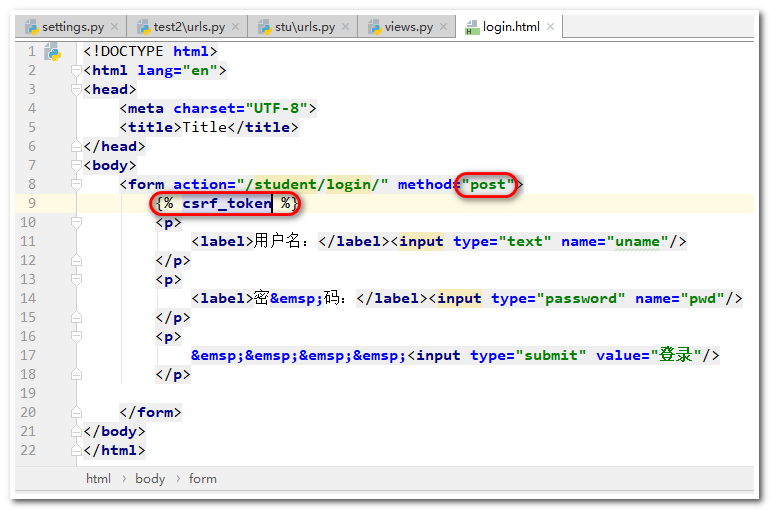Click the "submit" type value
770x510 pixels.
click(x=551, y=355)
